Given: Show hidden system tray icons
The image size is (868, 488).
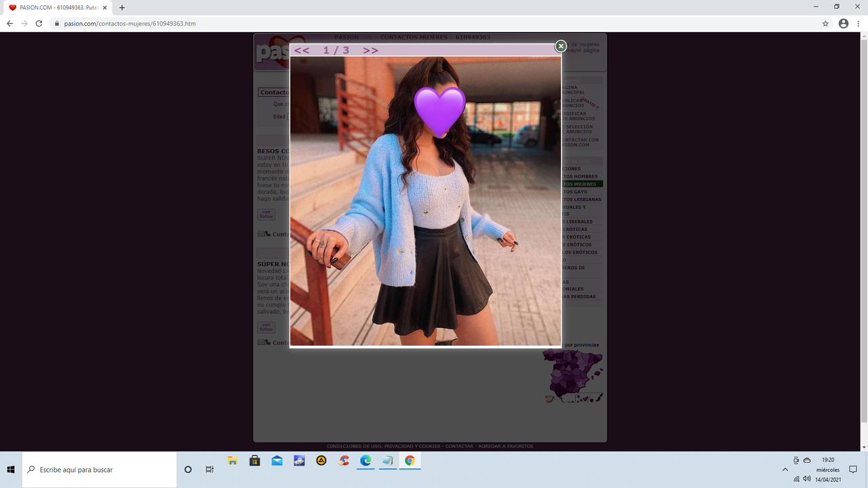Looking at the screenshot, I should click(x=785, y=470).
